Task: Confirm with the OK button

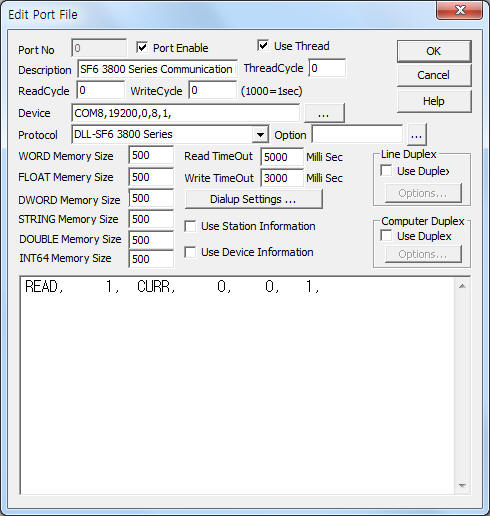Action: [x=434, y=51]
